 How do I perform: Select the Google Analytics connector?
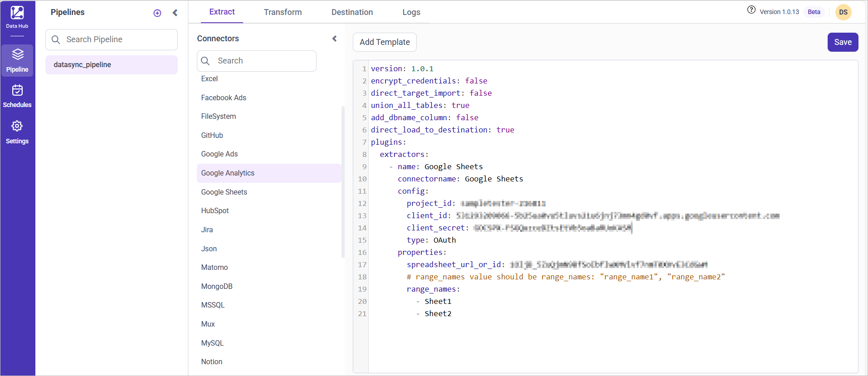269,173
